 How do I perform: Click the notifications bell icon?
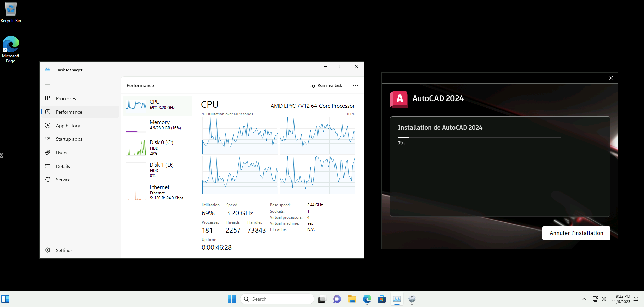pos(636,299)
